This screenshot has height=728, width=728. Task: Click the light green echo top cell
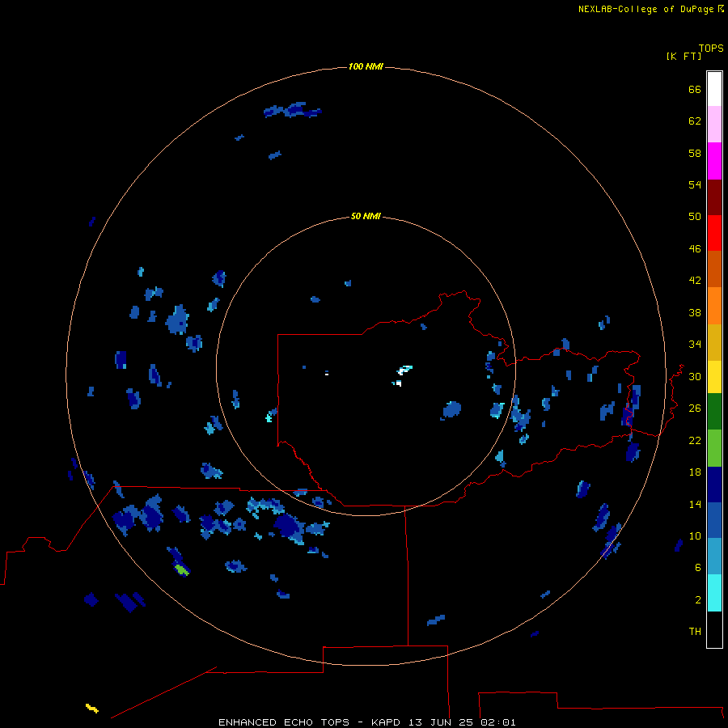pyautogui.click(x=181, y=569)
